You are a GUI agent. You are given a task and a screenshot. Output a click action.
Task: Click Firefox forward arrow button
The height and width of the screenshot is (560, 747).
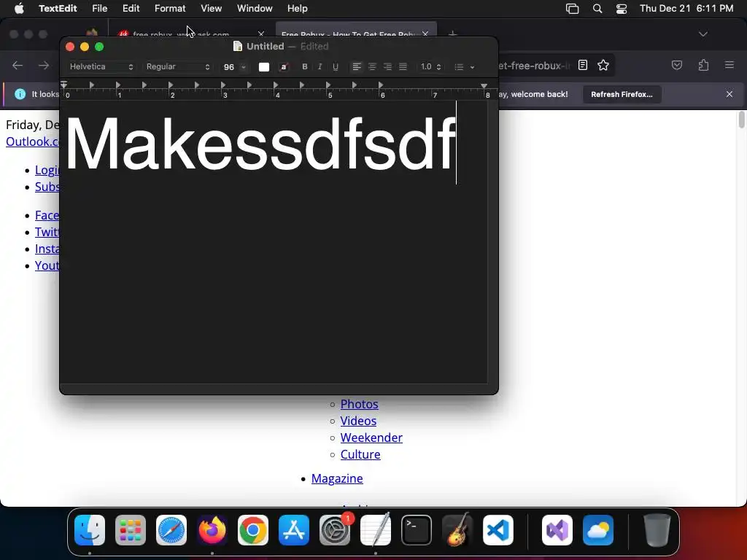[44, 65]
